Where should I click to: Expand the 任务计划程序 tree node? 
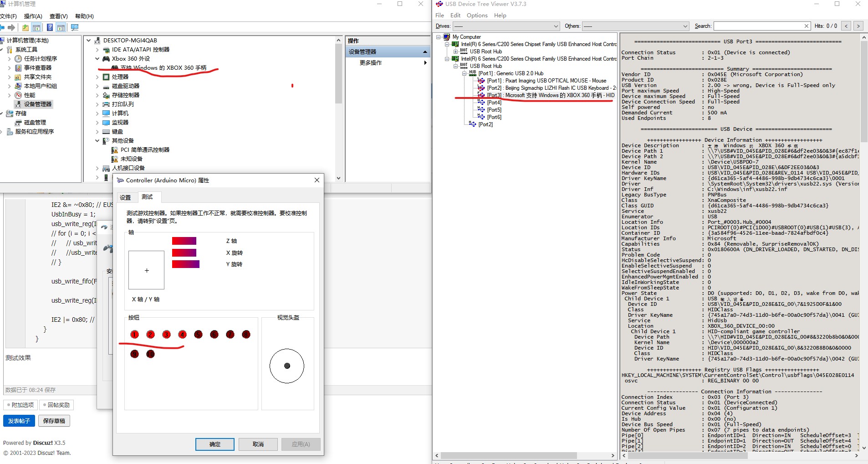click(10, 59)
